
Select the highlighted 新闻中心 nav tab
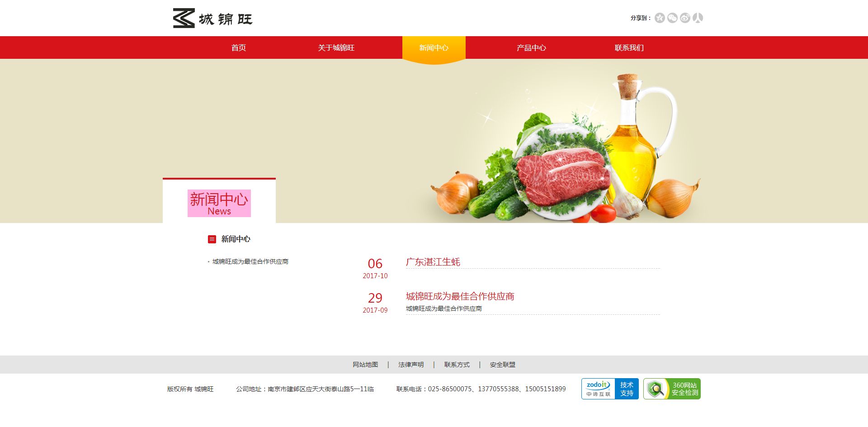tap(434, 48)
